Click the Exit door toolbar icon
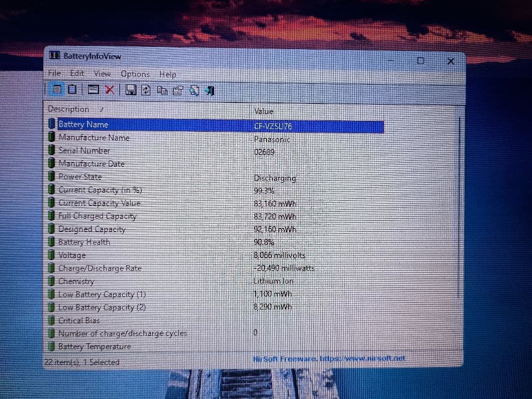The width and height of the screenshot is (532, 399). (209, 90)
